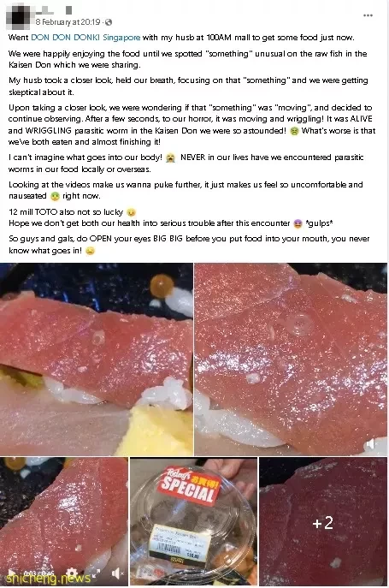Open the blurred profile avatar
389x588 pixels.
point(19,16)
